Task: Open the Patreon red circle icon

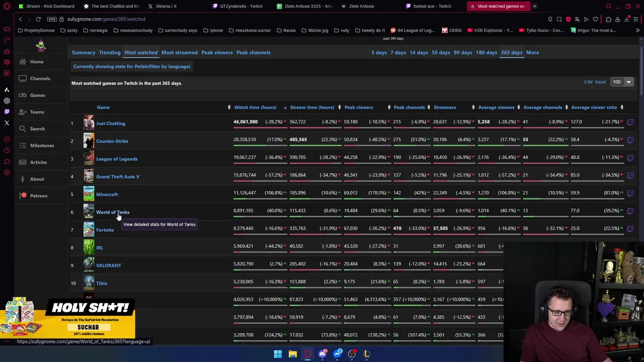Action: coord(24,196)
